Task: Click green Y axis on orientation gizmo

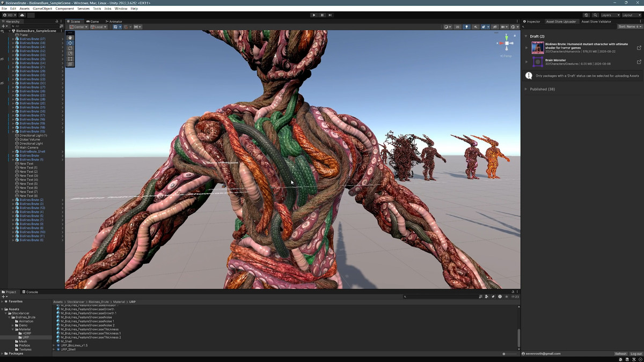Action: point(506,37)
